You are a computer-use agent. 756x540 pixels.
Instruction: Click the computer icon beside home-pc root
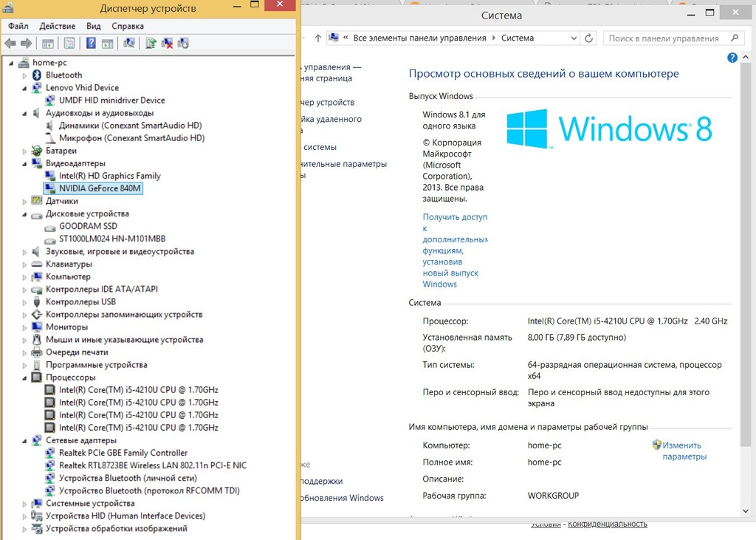click(x=23, y=62)
